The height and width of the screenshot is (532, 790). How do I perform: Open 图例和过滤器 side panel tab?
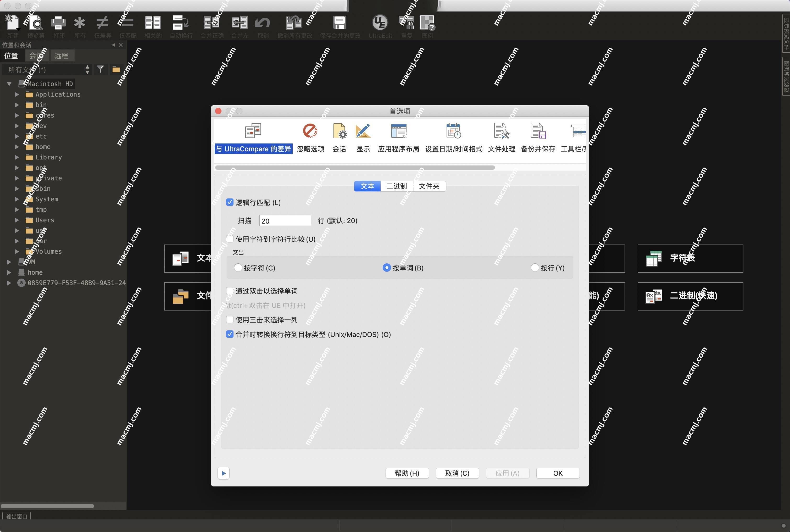(x=786, y=76)
